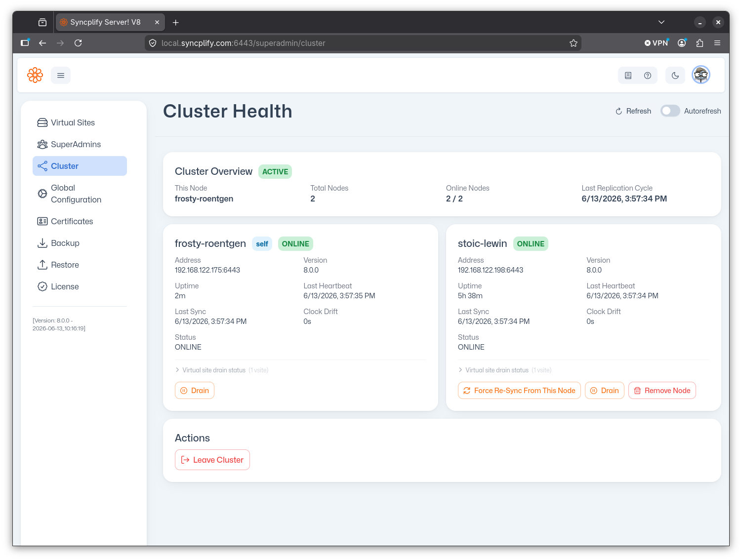The width and height of the screenshot is (742, 560).
Task: Expand frosty-roentgen virtual site drain status
Action: pos(222,370)
